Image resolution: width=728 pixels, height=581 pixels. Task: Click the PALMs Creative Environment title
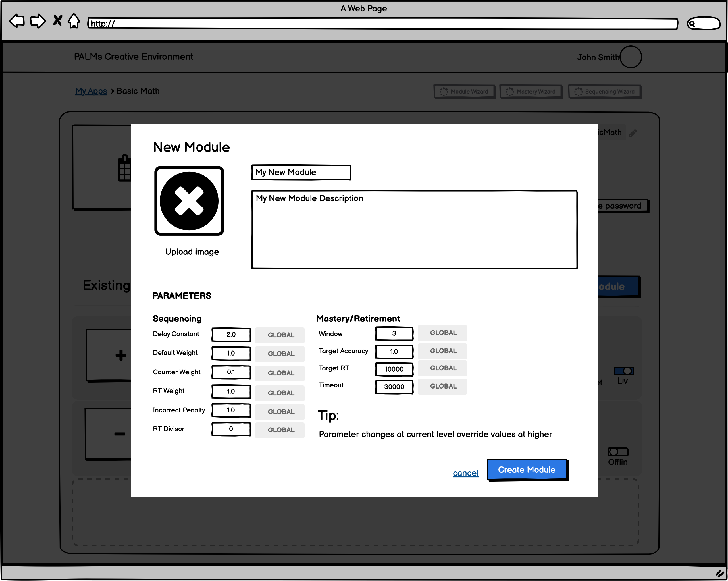133,56
